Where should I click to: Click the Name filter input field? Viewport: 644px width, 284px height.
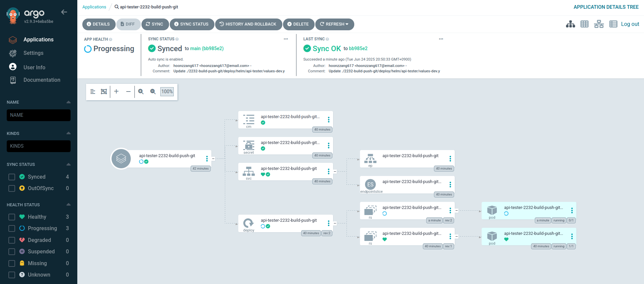tap(39, 115)
